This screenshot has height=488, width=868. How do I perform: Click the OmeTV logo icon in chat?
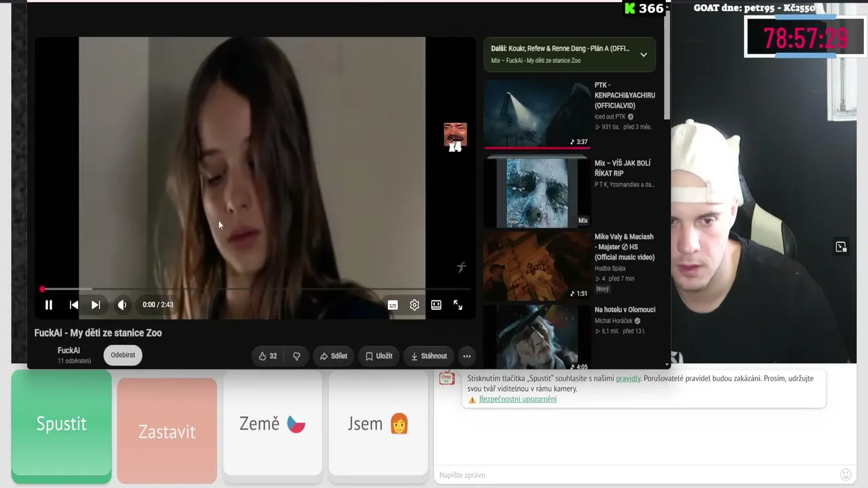(447, 379)
